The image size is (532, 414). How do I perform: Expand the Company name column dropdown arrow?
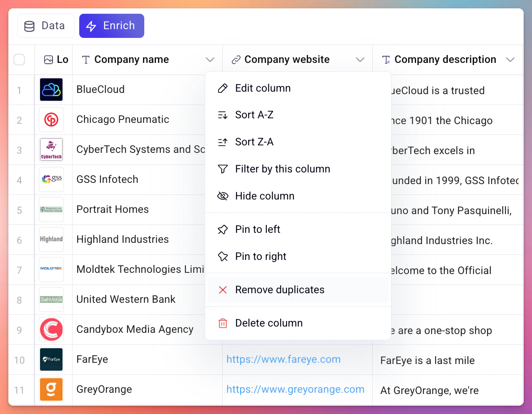[x=210, y=60]
